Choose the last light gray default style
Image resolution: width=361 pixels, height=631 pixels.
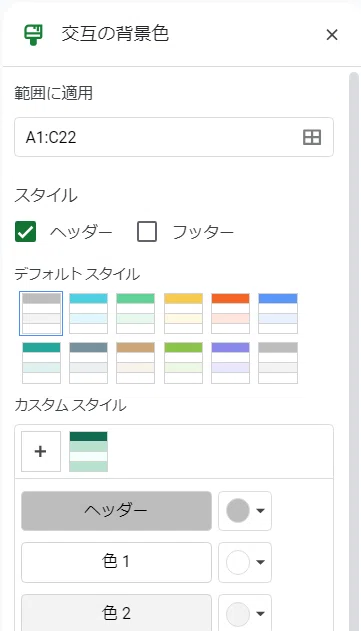[x=278, y=363]
